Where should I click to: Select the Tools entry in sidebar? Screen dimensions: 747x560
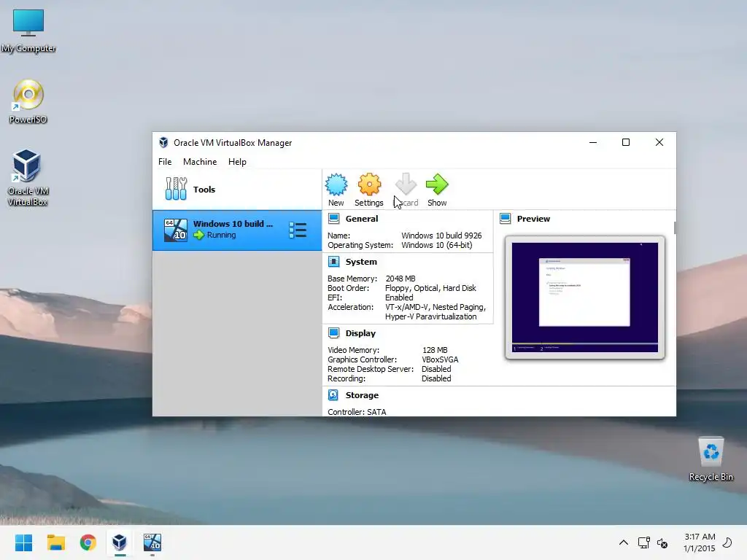237,189
